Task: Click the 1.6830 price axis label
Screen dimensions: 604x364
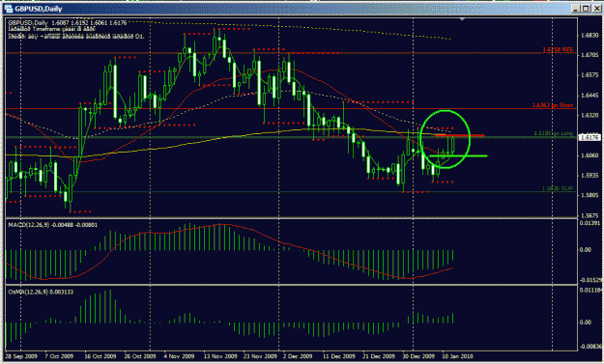Action: coord(590,36)
